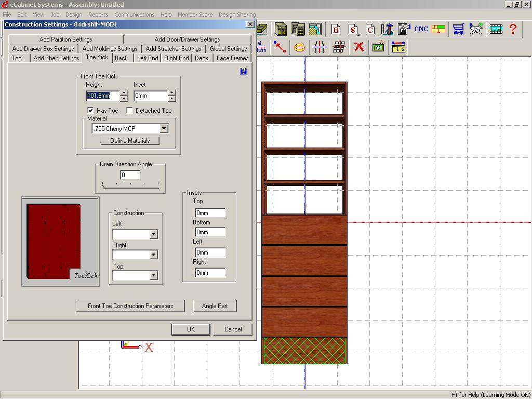Decrease the toe kick Inset spinner

coord(171,99)
